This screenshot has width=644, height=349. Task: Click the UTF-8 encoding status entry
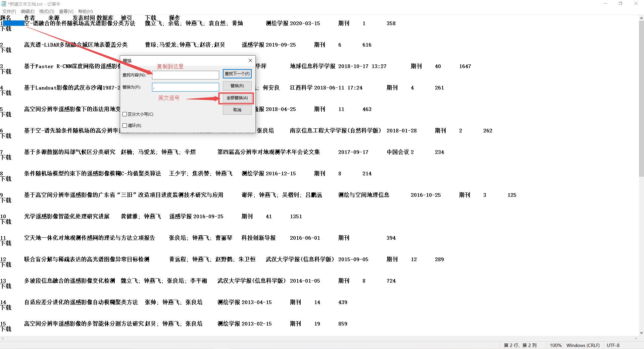(x=613, y=345)
